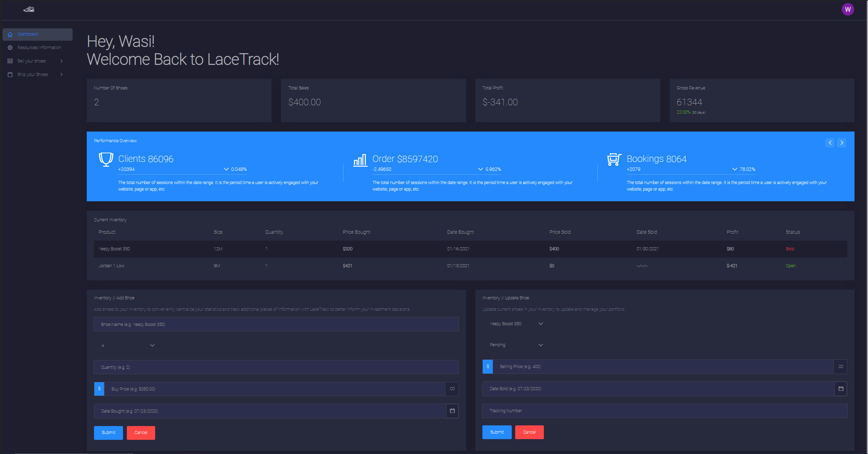
Task: Cancel the Update Shoe form
Action: pos(529,432)
